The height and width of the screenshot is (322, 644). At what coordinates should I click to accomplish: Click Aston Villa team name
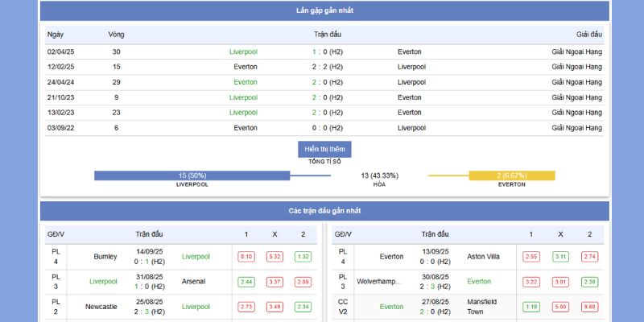[x=484, y=257]
